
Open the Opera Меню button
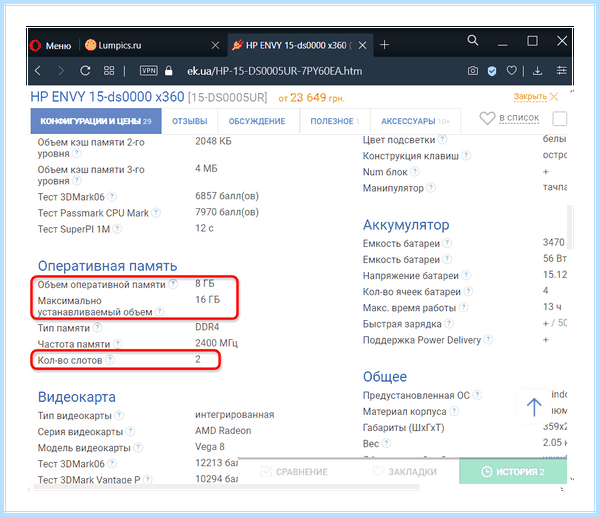[51, 46]
